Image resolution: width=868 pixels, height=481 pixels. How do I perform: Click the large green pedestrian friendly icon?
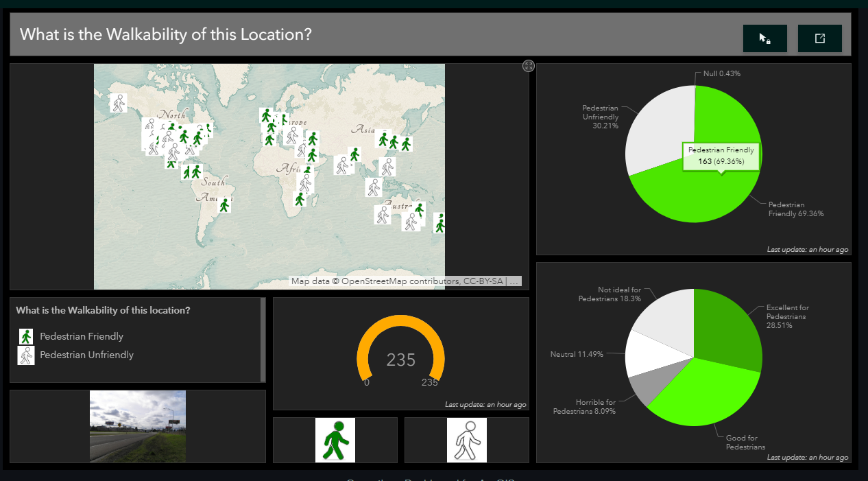tap(335, 441)
